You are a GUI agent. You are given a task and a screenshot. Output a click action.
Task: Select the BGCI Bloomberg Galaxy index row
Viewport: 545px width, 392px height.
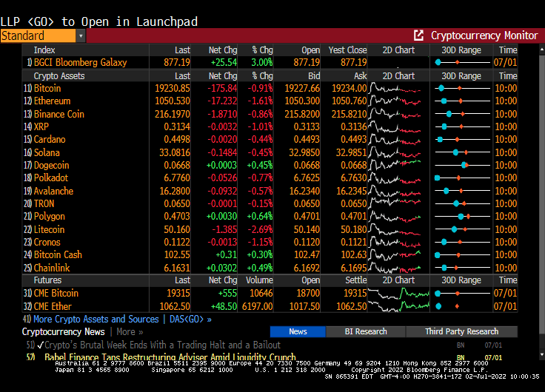tap(80, 63)
